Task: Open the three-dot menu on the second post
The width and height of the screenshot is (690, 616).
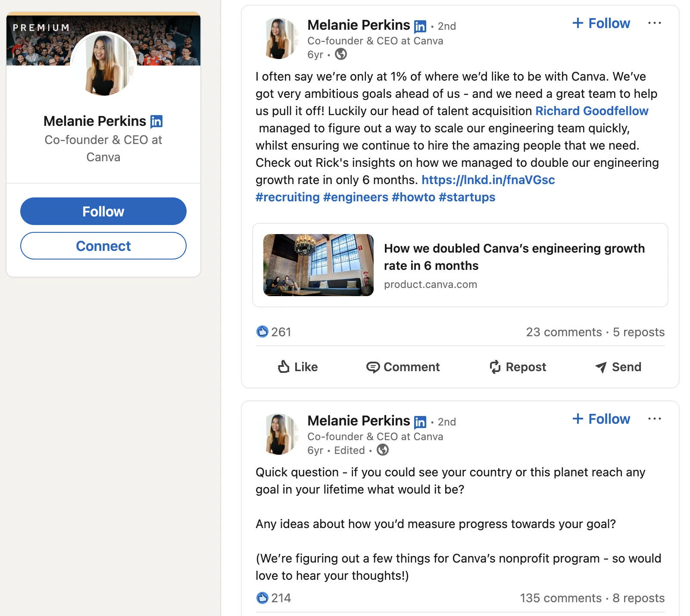Action: click(655, 418)
